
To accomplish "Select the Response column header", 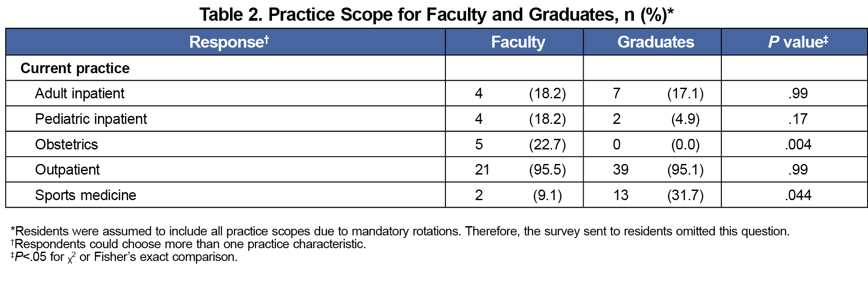I will (228, 42).
